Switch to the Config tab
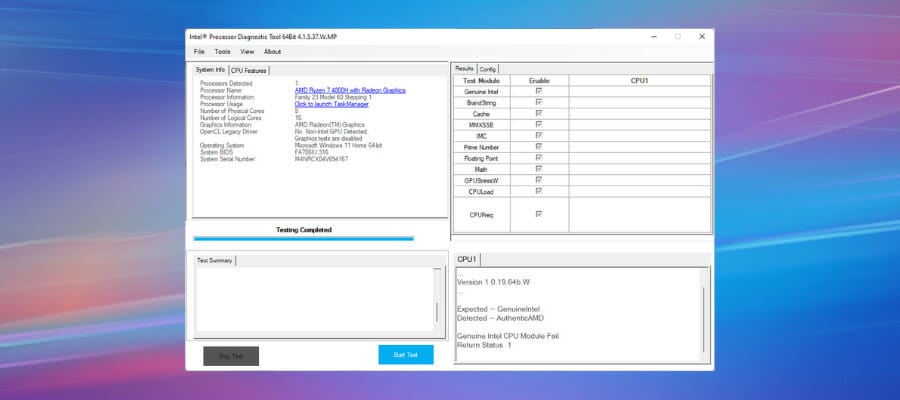900x400 pixels. (488, 69)
